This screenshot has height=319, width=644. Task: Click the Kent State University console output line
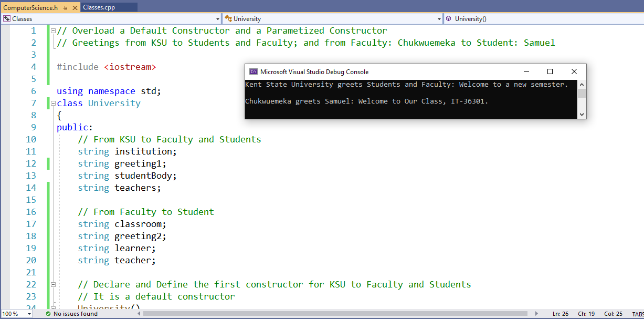pyautogui.click(x=407, y=85)
